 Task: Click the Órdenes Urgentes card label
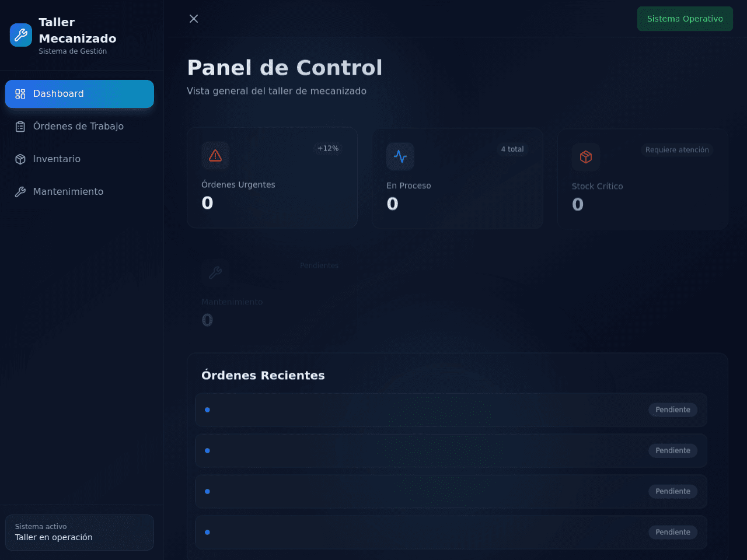coord(238,185)
